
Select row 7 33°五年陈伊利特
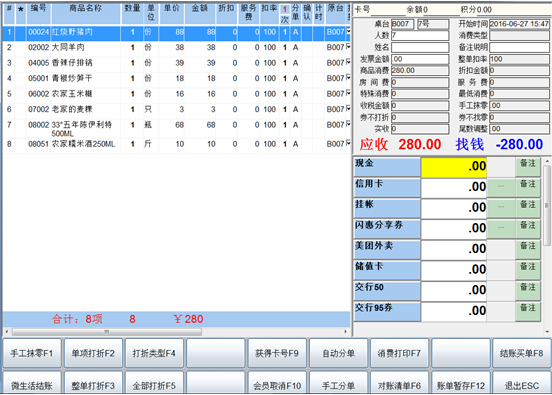[177, 128]
